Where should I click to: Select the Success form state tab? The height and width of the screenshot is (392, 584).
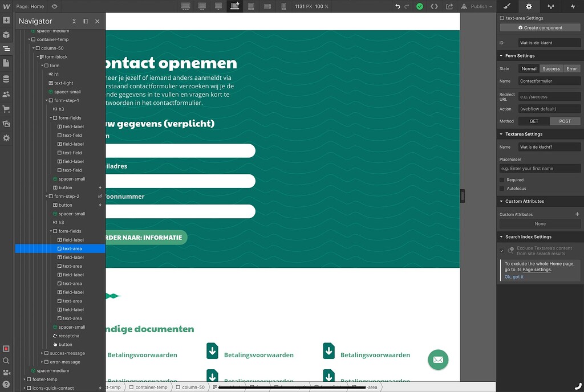pos(551,68)
